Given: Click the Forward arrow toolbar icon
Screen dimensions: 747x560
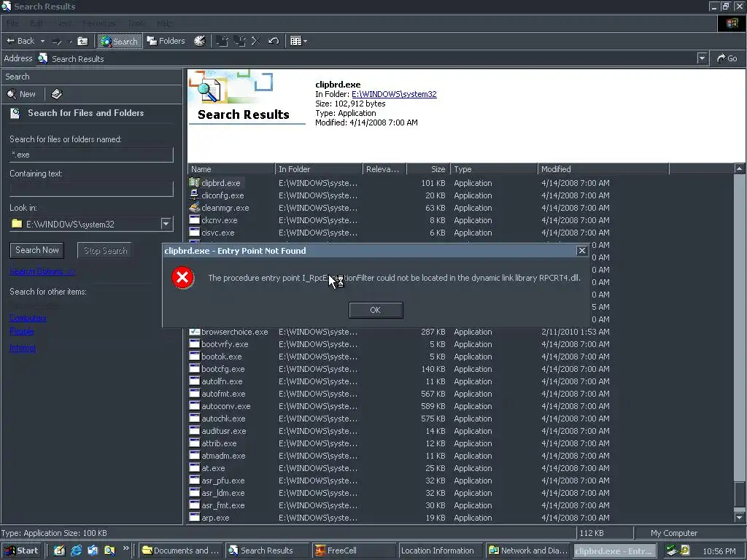Looking at the screenshot, I should [57, 41].
